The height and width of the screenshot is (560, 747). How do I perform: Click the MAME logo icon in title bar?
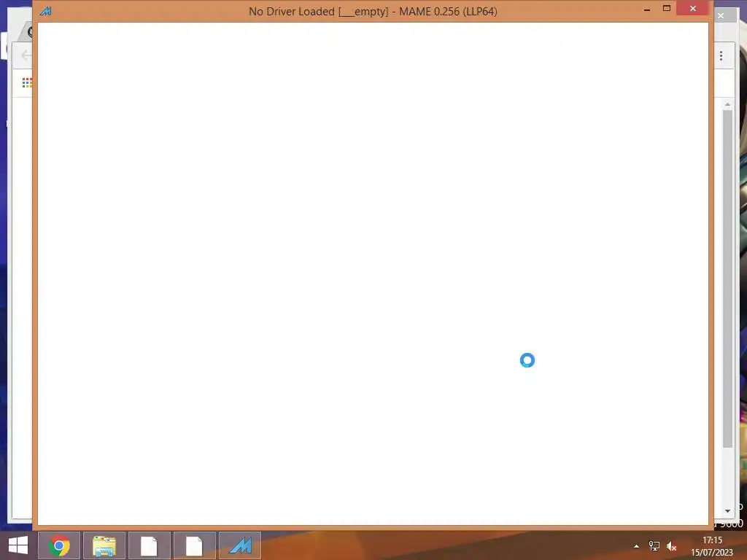[46, 11]
